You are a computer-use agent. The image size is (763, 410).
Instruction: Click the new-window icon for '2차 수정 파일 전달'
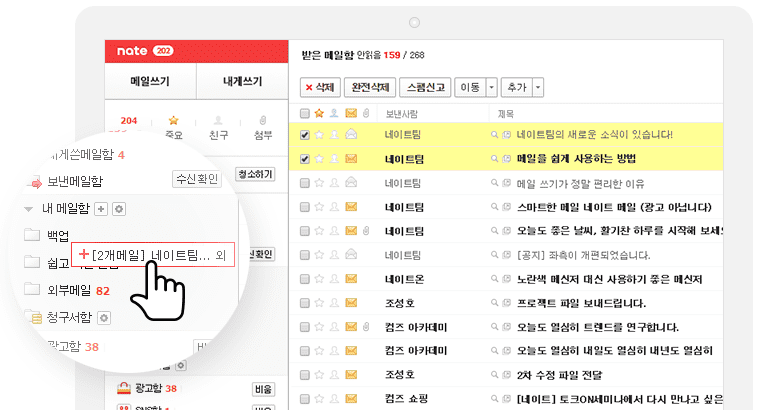pos(507,375)
